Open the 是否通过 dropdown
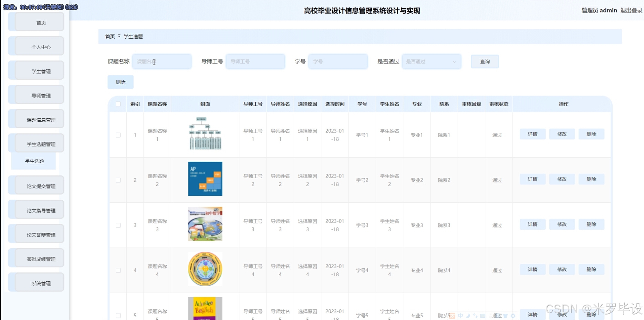Screen dimensions: 644x320 [x=432, y=61]
